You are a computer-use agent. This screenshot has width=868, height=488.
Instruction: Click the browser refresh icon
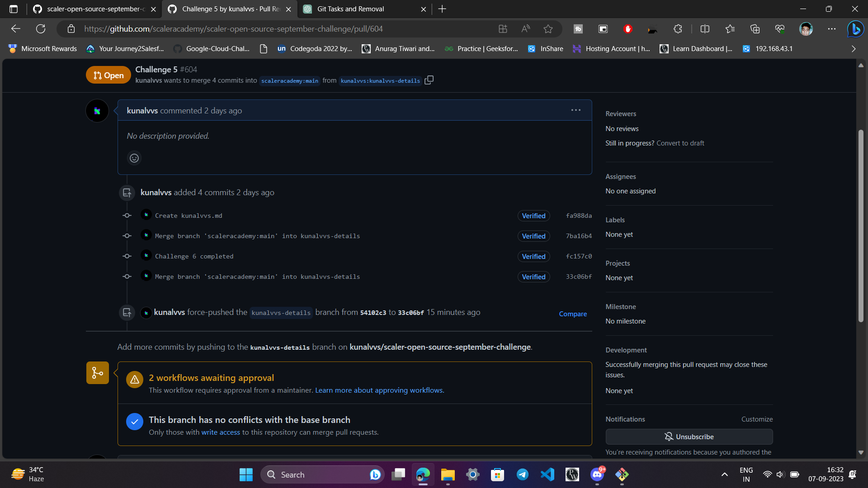pyautogui.click(x=41, y=29)
